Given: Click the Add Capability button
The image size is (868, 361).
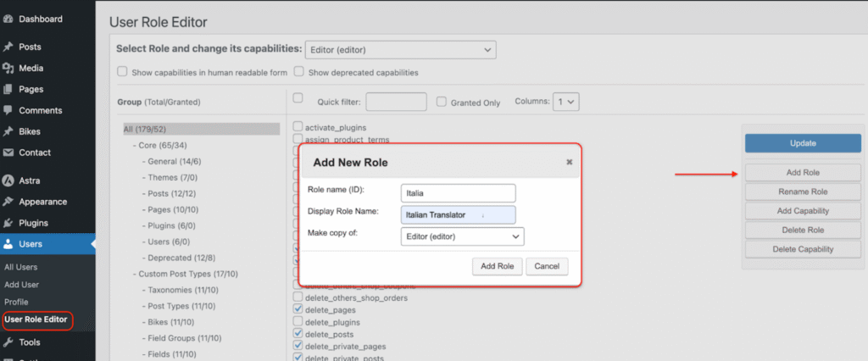Looking at the screenshot, I should pyautogui.click(x=803, y=211).
